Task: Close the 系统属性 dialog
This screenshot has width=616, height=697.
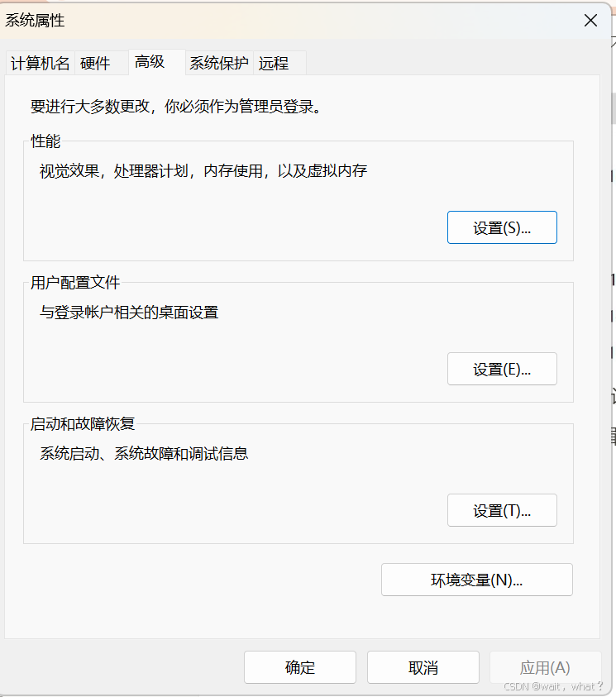Action: click(x=590, y=21)
